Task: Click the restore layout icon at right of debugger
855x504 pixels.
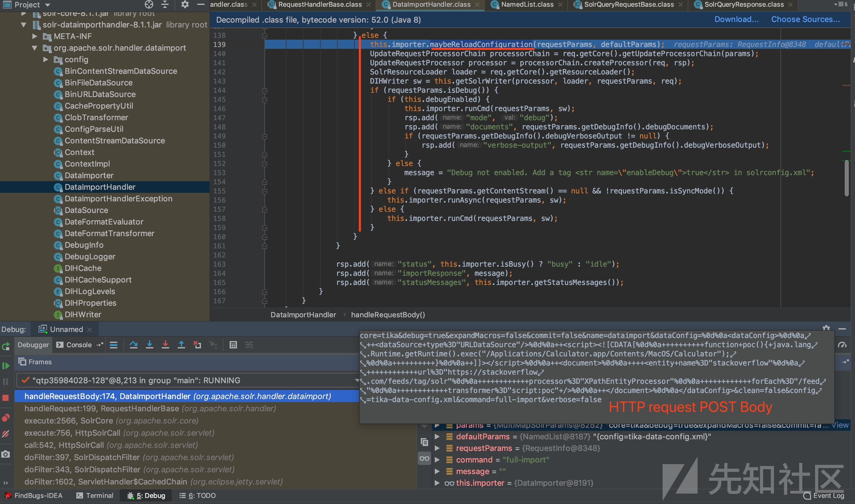Action: [846, 362]
